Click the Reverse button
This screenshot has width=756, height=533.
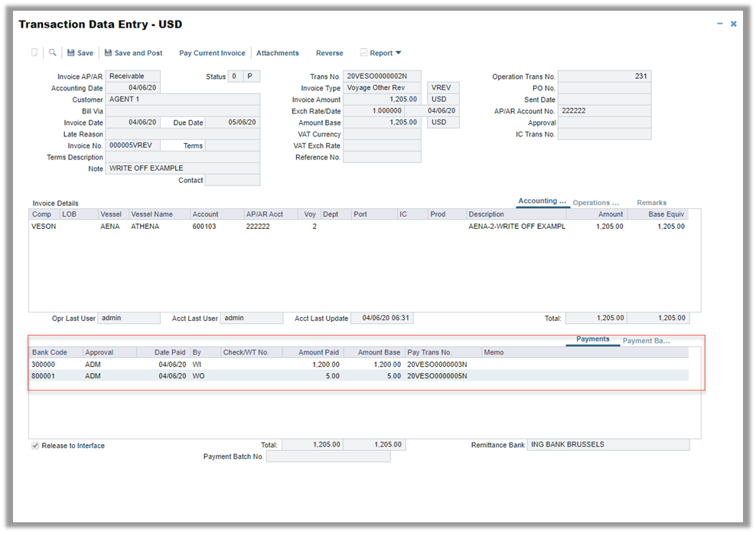pos(329,53)
